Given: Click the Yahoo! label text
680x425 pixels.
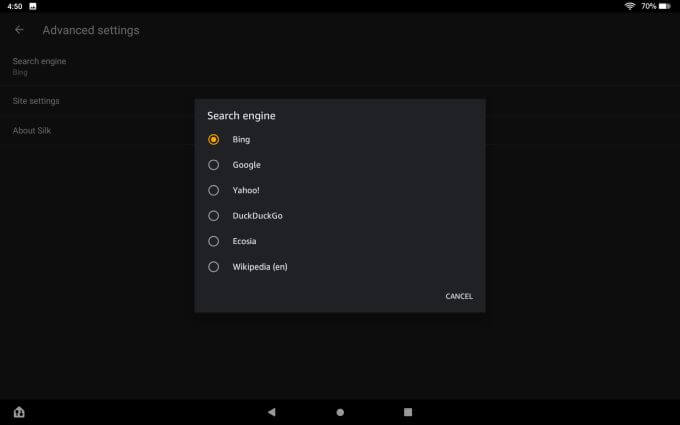Looking at the screenshot, I should [x=246, y=190].
